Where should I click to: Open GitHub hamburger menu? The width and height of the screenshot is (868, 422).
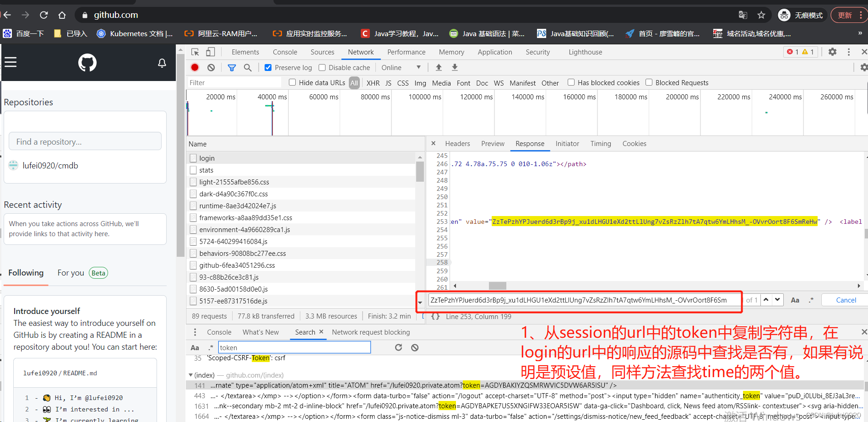(11, 62)
